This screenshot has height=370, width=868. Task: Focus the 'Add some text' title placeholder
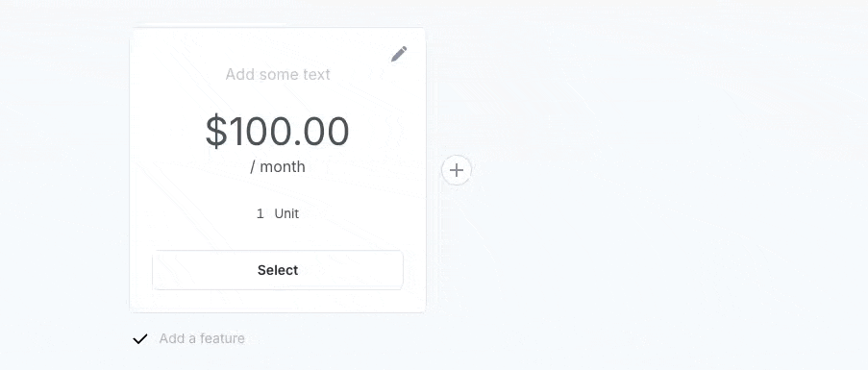pos(278,74)
